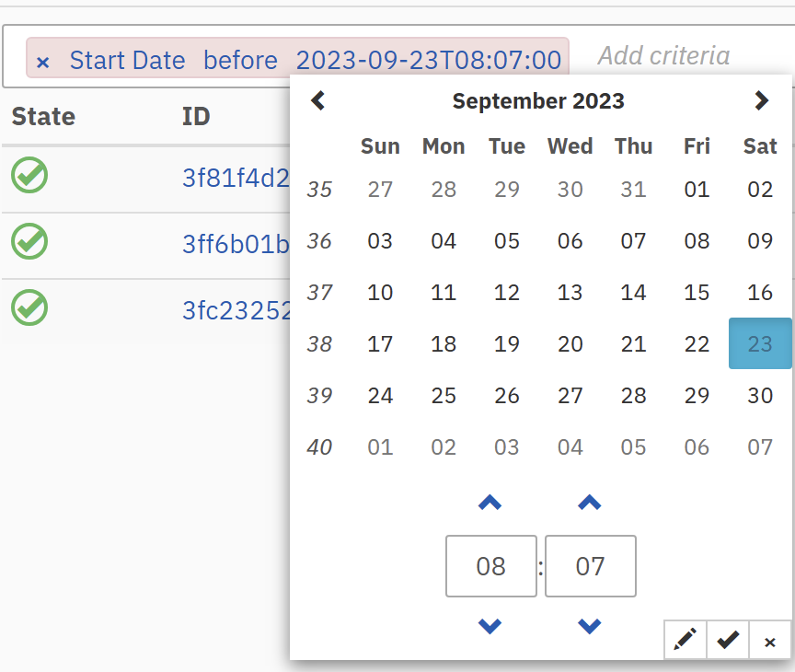
Task: Click the first row's green state icon
Action: pos(29,175)
